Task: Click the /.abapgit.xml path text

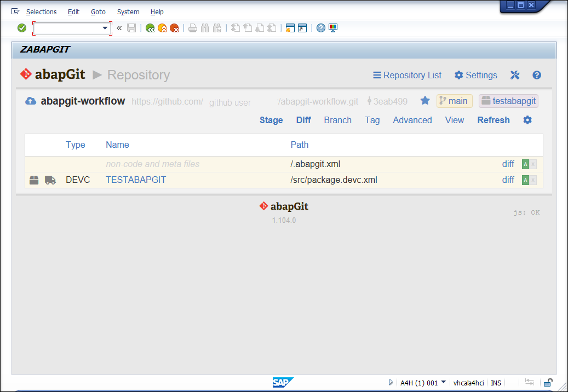Action: 315,164
